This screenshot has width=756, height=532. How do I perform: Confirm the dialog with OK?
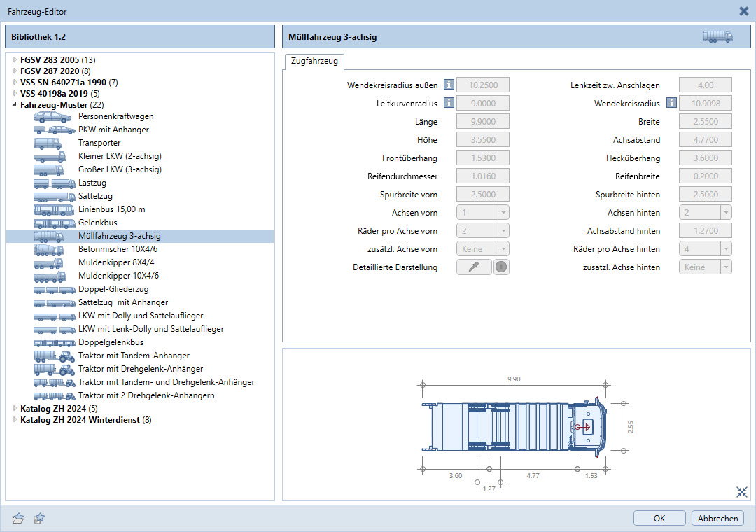[x=659, y=519]
